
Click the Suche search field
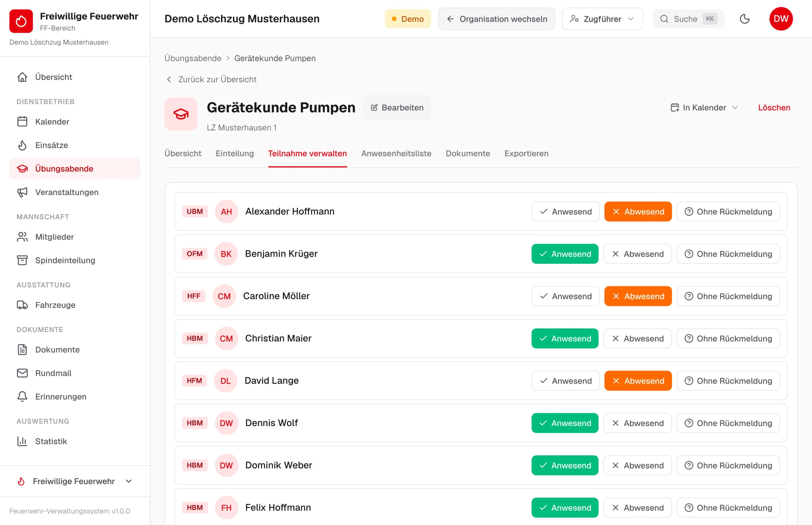click(x=688, y=19)
